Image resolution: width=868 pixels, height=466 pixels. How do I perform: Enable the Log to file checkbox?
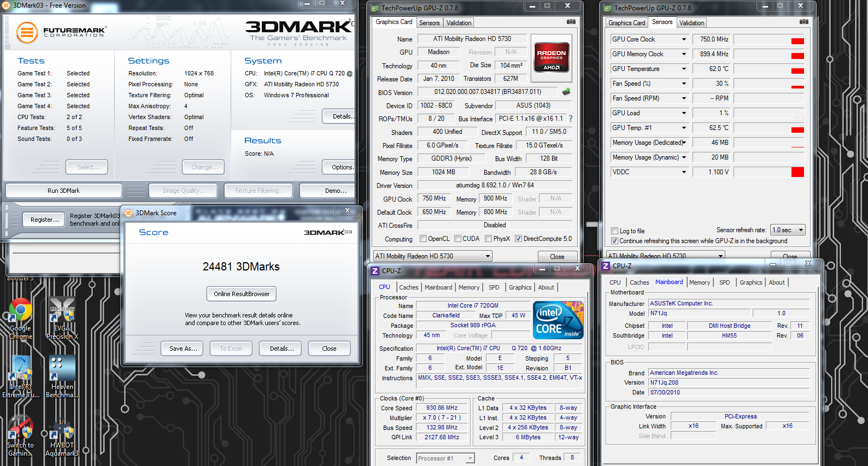pyautogui.click(x=615, y=231)
